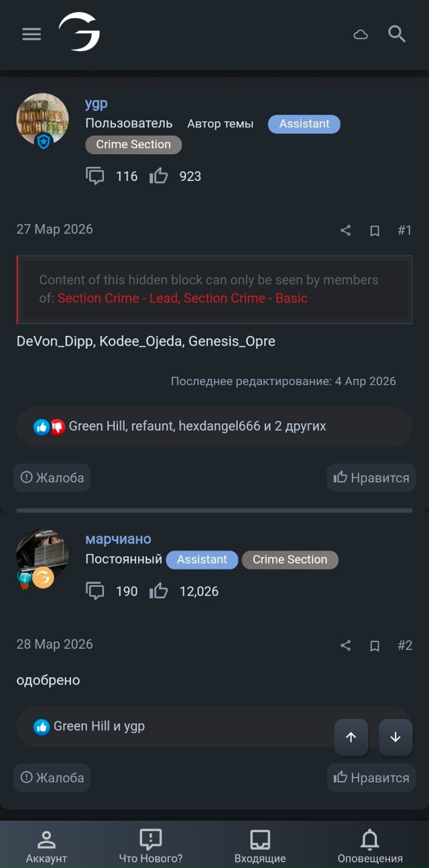
Task: Report the first post via Жалоба
Action: click(52, 478)
